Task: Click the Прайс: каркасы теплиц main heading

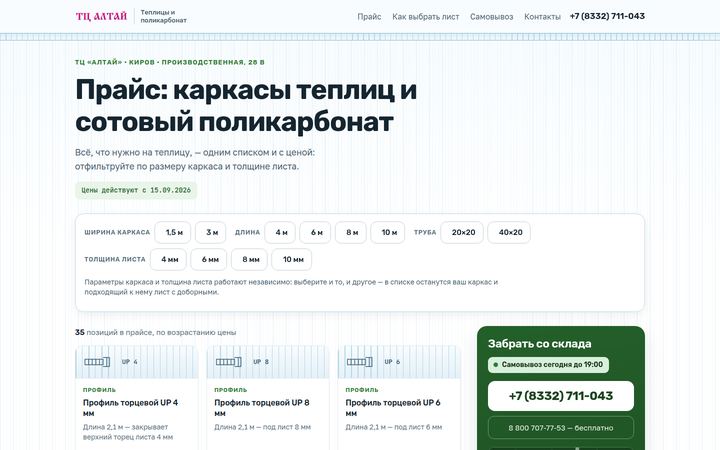Action: point(246,106)
